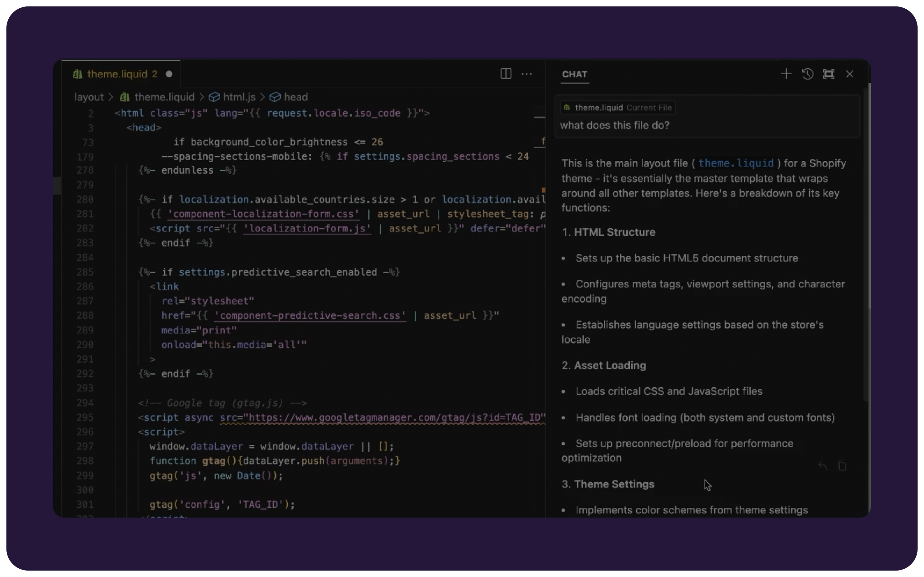The image size is (924, 577).
Task: Expand the head breadcrumb symbol
Action: (295, 97)
